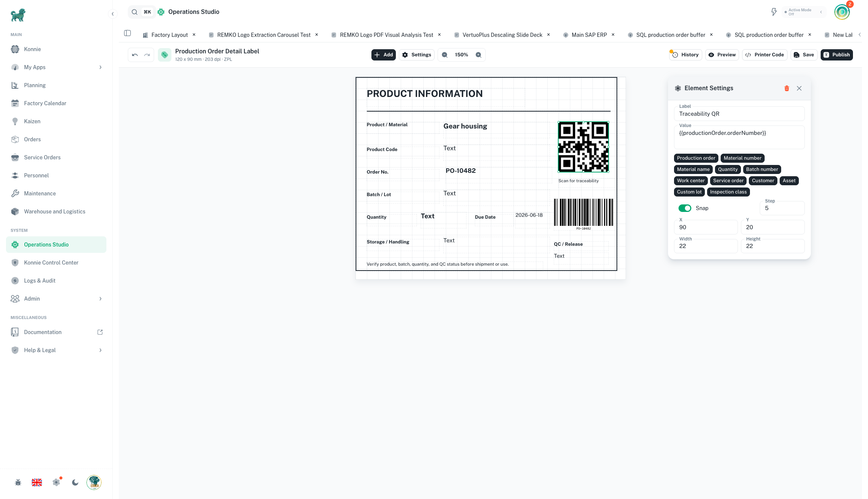868x499 pixels.
Task: Toggle the sidebar panel layout icon
Action: point(127,33)
